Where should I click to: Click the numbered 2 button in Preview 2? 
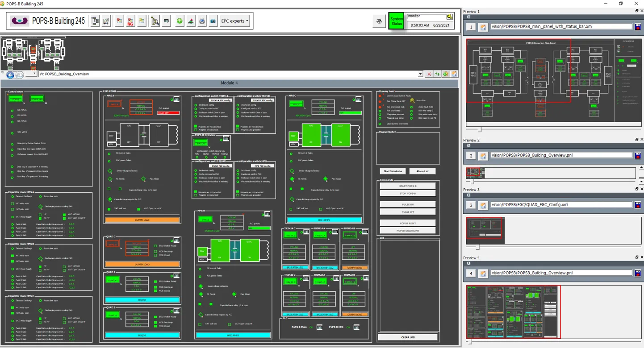point(471,156)
